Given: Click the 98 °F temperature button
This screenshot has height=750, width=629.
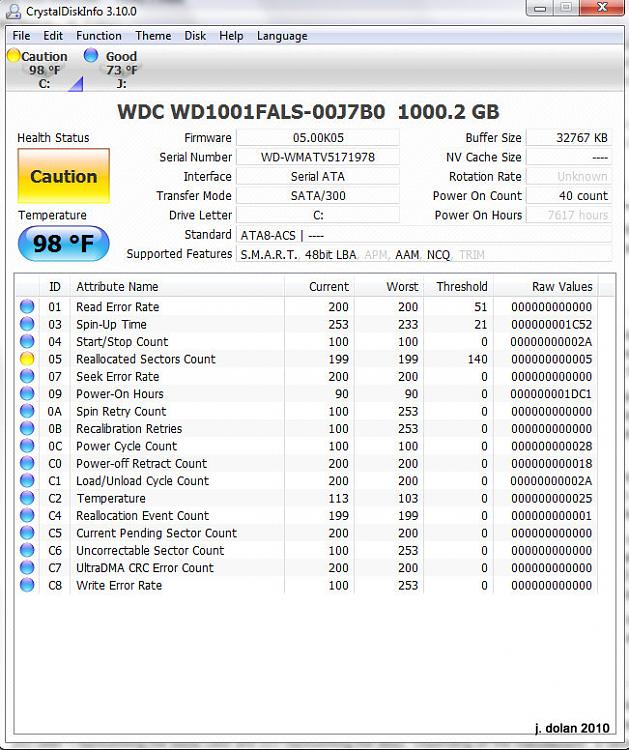Looking at the screenshot, I should pos(64,243).
